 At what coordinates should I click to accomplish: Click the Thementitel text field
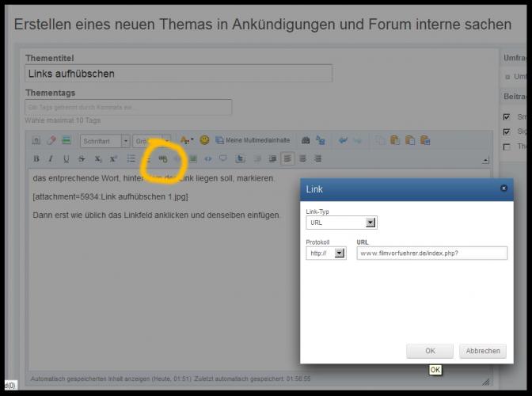(x=178, y=74)
